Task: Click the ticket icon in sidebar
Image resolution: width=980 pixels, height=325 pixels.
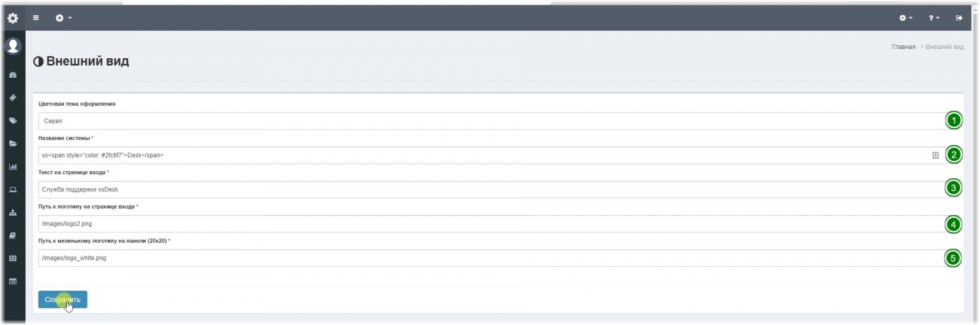Action: click(x=13, y=97)
